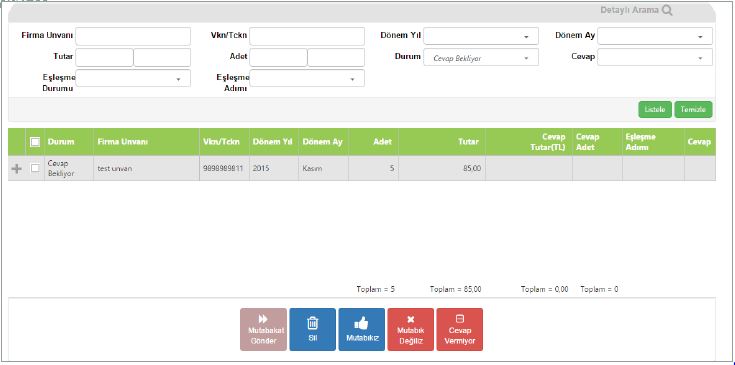Sort by the Dönem Ay column header

[x=323, y=142]
